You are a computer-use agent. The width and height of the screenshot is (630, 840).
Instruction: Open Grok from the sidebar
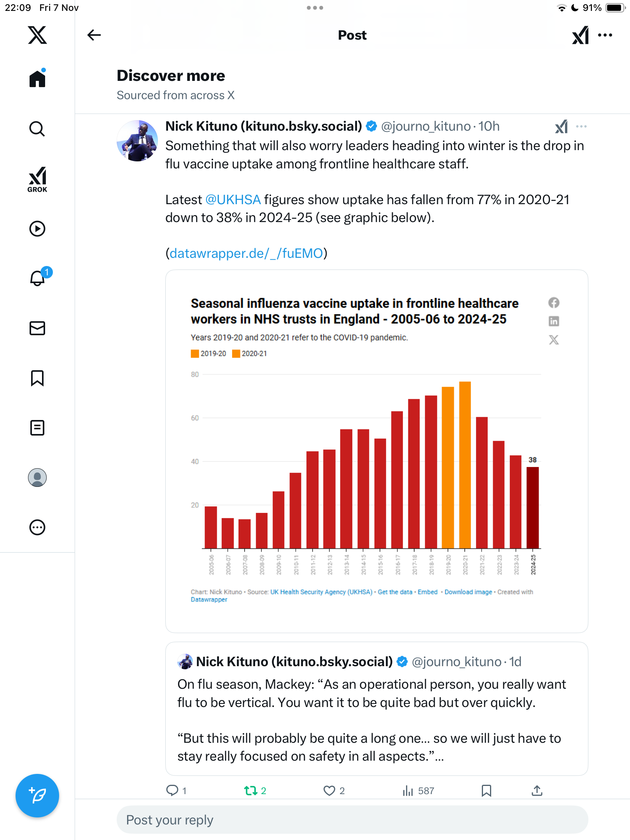[37, 179]
